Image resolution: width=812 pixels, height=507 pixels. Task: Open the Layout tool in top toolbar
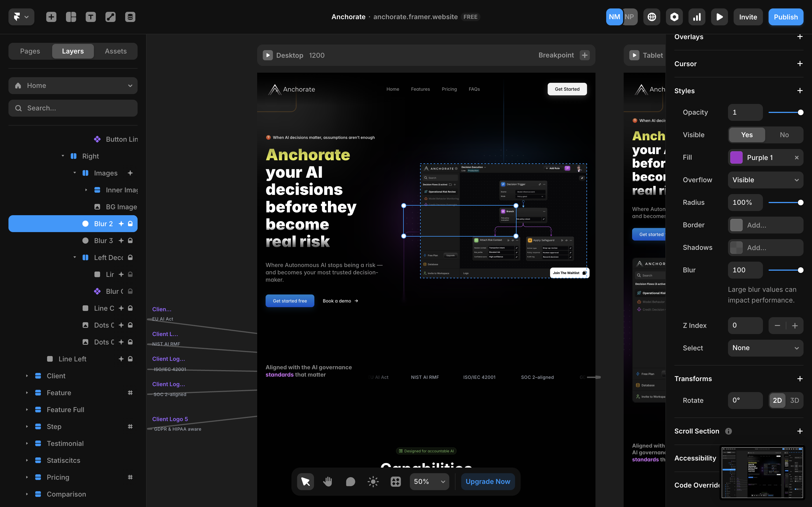[71, 17]
